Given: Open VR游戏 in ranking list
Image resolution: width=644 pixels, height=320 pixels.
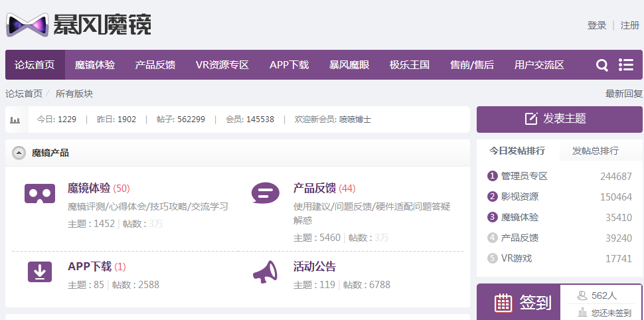Looking at the screenshot, I should coord(517,258).
